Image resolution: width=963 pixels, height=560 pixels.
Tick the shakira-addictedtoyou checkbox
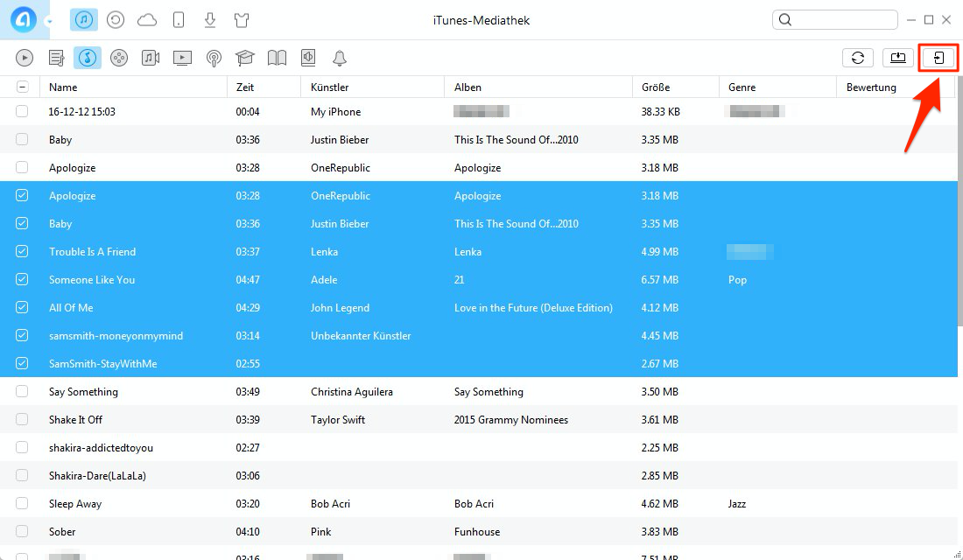click(22, 448)
